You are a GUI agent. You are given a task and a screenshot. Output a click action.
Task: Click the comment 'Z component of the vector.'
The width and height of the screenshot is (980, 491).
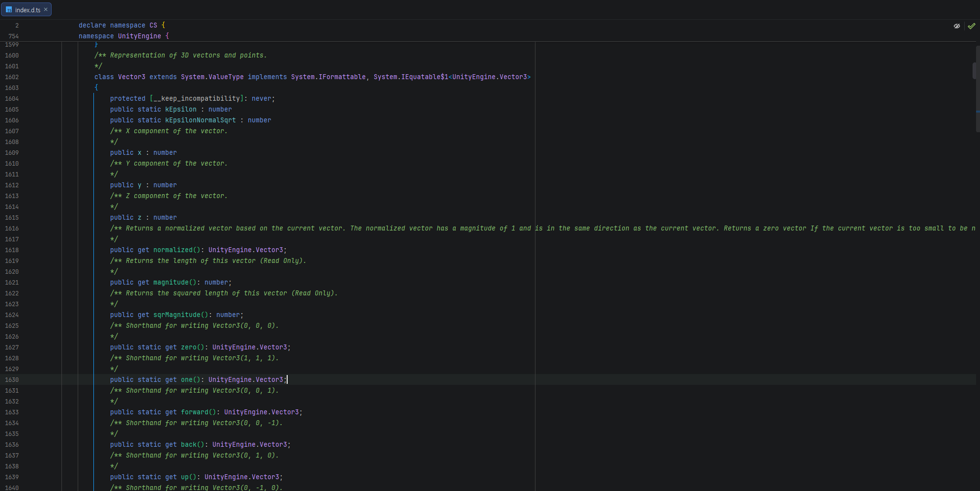177,196
